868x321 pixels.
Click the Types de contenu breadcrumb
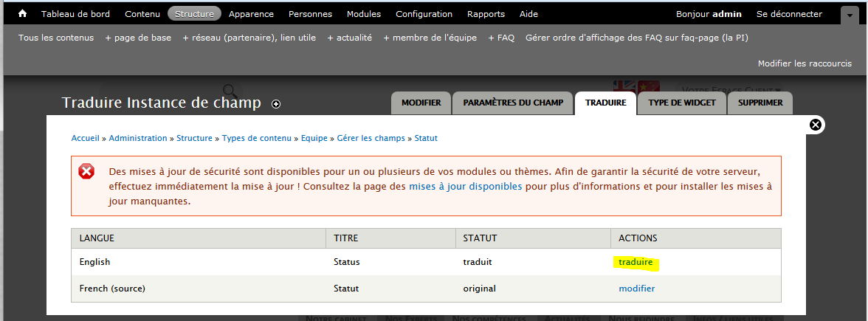point(257,138)
